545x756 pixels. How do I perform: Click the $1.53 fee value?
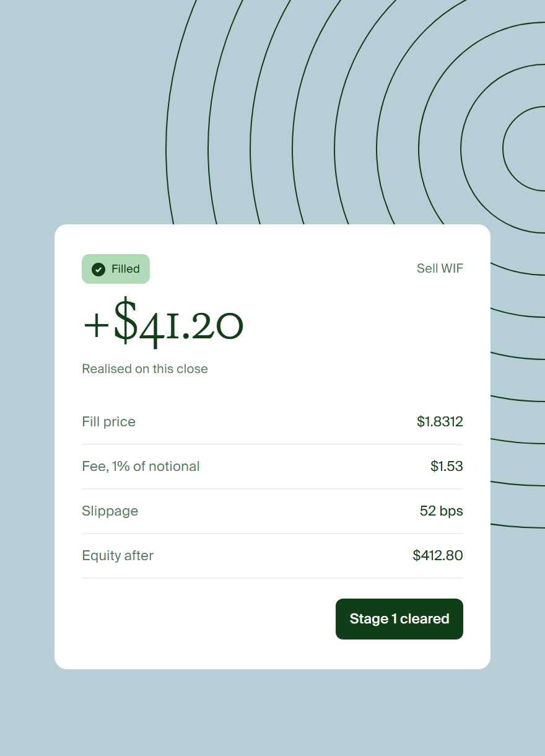tap(447, 467)
